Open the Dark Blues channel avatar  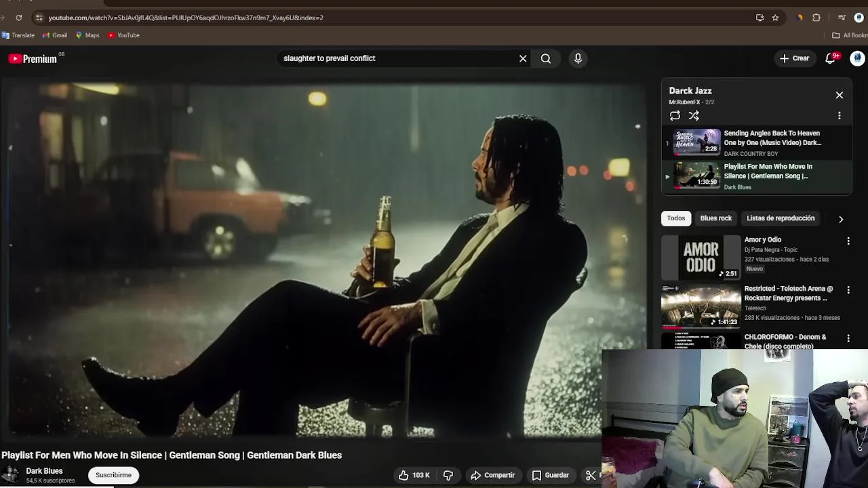10,475
